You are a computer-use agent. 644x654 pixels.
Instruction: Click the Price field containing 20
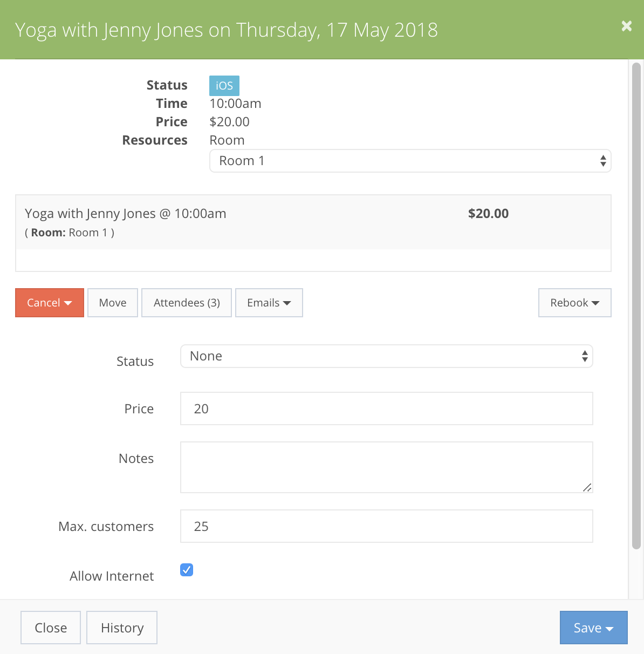click(386, 408)
